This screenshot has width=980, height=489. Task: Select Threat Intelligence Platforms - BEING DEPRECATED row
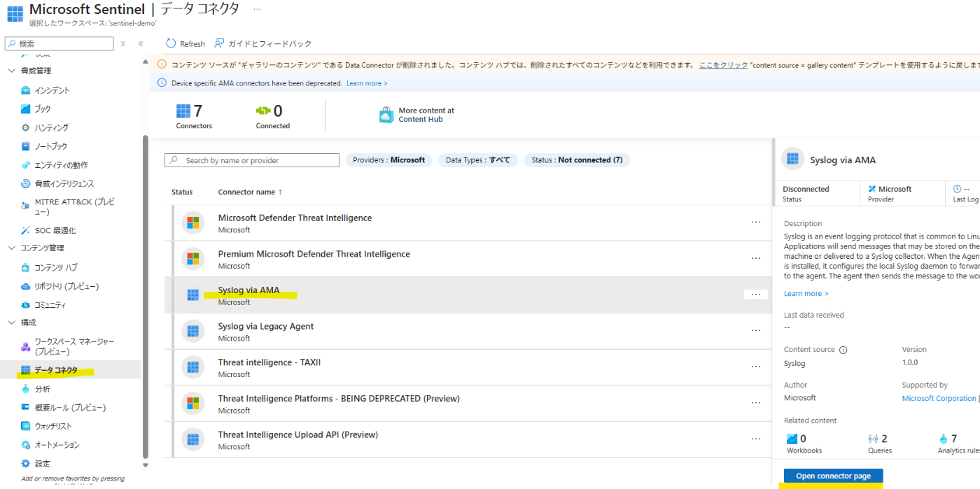click(468, 404)
